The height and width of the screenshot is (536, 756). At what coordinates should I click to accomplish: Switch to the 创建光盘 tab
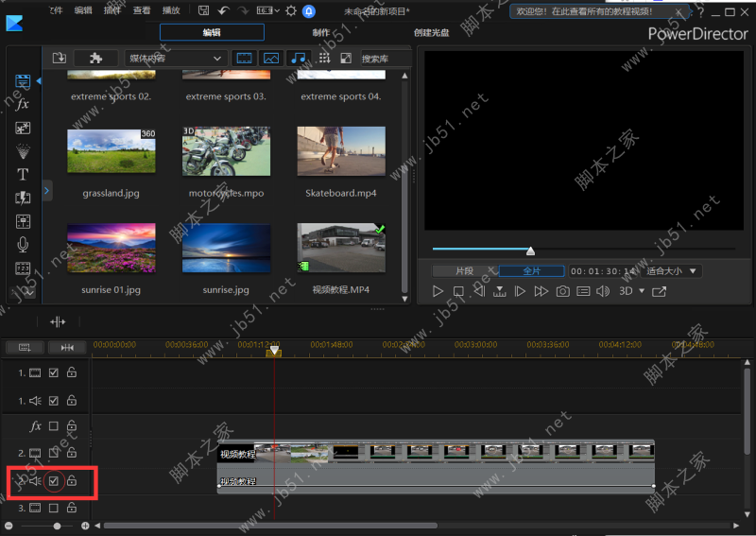point(431,32)
